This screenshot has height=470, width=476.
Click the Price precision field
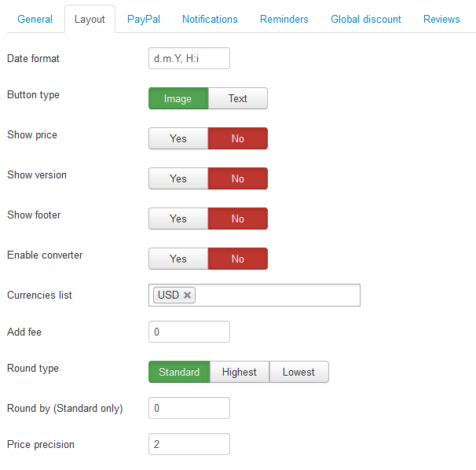click(x=189, y=444)
